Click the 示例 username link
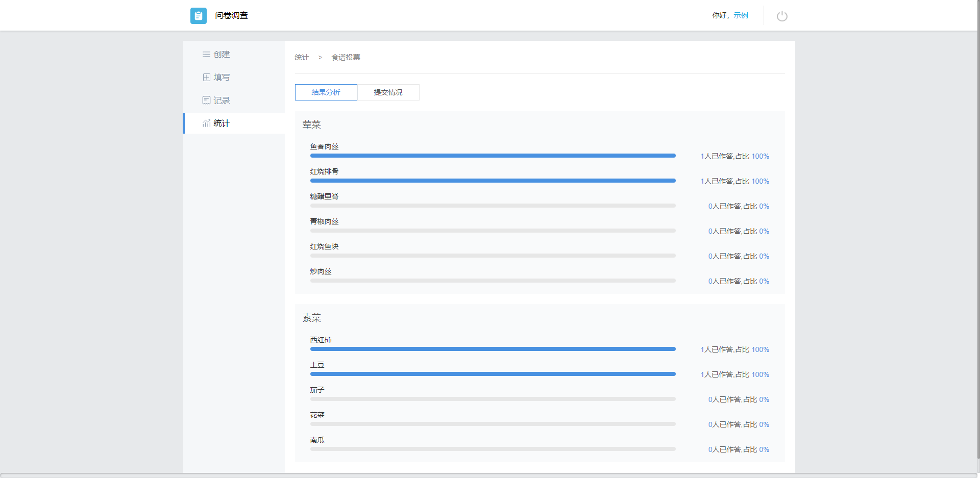Image resolution: width=980 pixels, height=478 pixels. coord(741,15)
